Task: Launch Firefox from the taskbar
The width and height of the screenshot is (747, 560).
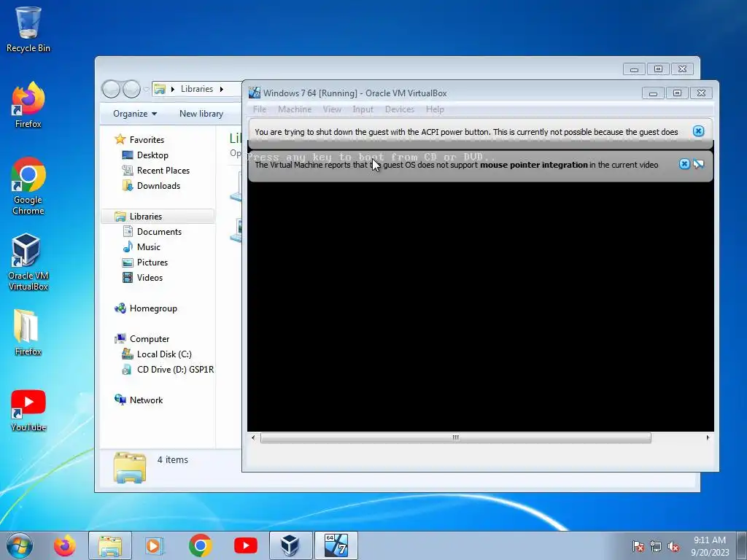Action: [64, 545]
